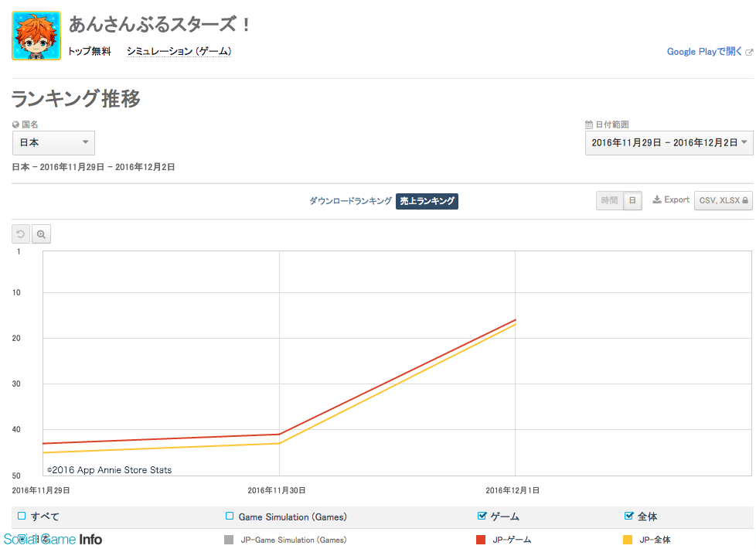Click the globe icon next to 国名
756x549 pixels.
click(x=15, y=124)
